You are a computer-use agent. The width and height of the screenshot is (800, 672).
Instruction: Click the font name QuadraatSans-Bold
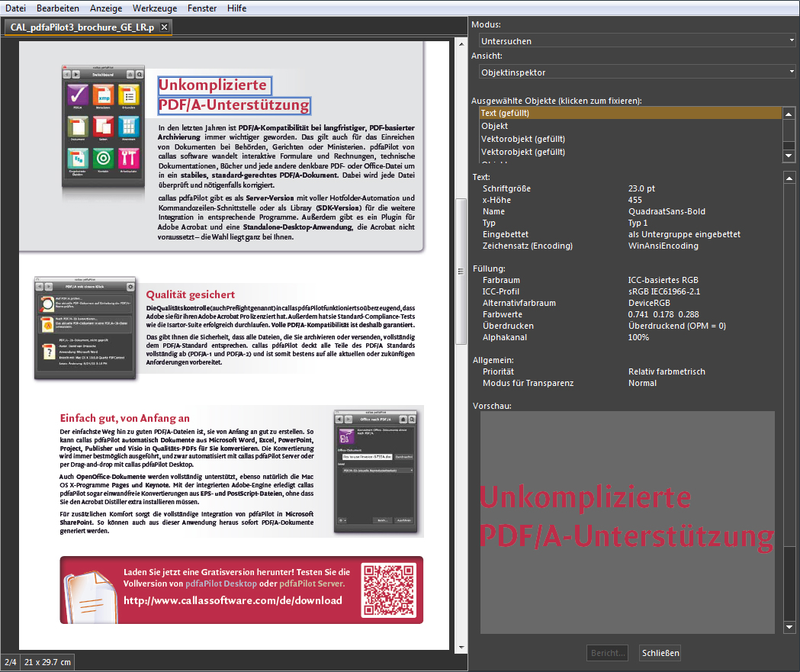[667, 211]
